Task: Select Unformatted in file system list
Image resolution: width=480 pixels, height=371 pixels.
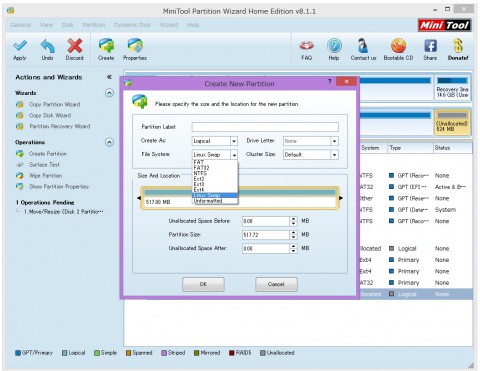Action: (x=215, y=201)
